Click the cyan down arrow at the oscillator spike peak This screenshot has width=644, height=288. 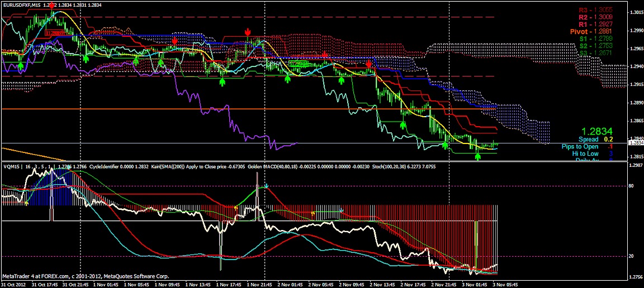point(267,185)
